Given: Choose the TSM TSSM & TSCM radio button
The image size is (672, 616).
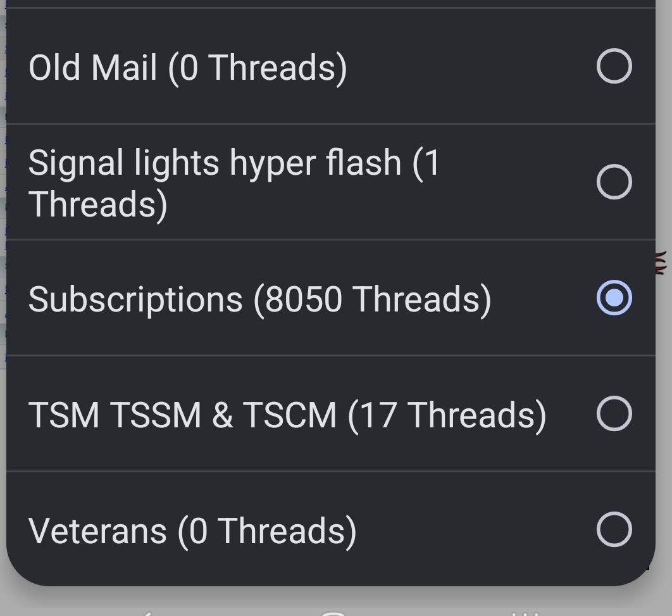Looking at the screenshot, I should pos(614,413).
